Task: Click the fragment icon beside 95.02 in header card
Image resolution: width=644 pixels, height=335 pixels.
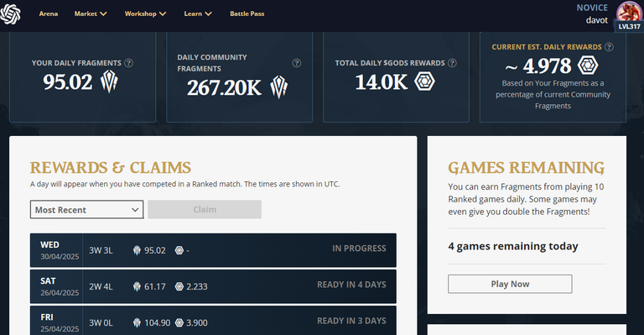Action: (109, 81)
